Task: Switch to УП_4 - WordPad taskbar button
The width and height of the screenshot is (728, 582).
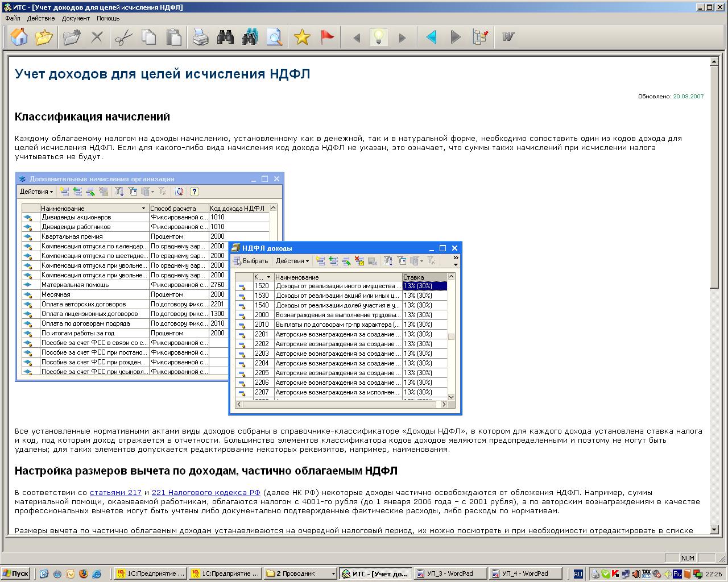Action: (x=526, y=573)
